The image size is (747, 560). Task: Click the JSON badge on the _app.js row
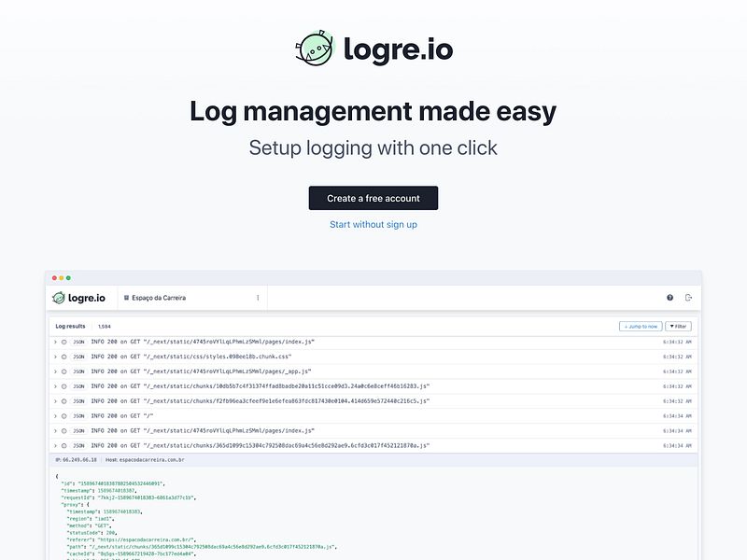78,371
